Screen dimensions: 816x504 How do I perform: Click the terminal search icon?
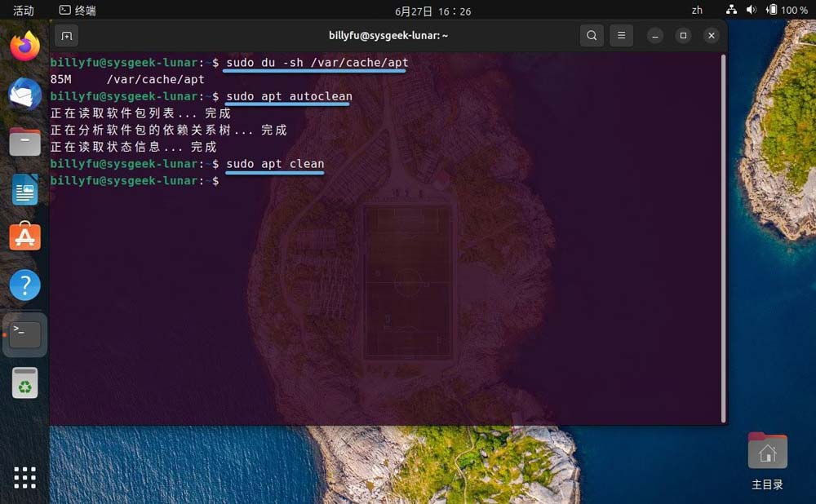(x=592, y=36)
